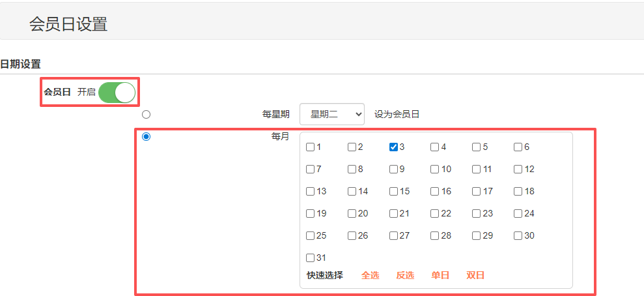
Task: Select odd days with 单日
Action: 440,275
